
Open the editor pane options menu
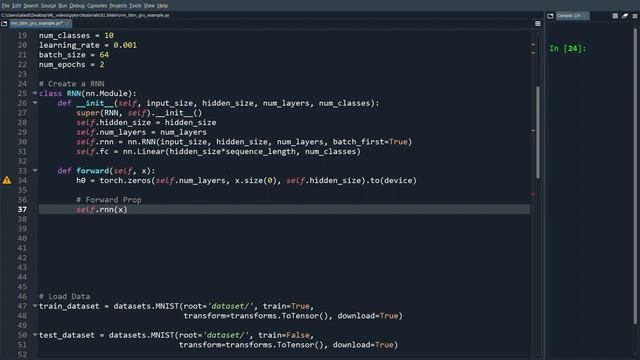point(538,24)
